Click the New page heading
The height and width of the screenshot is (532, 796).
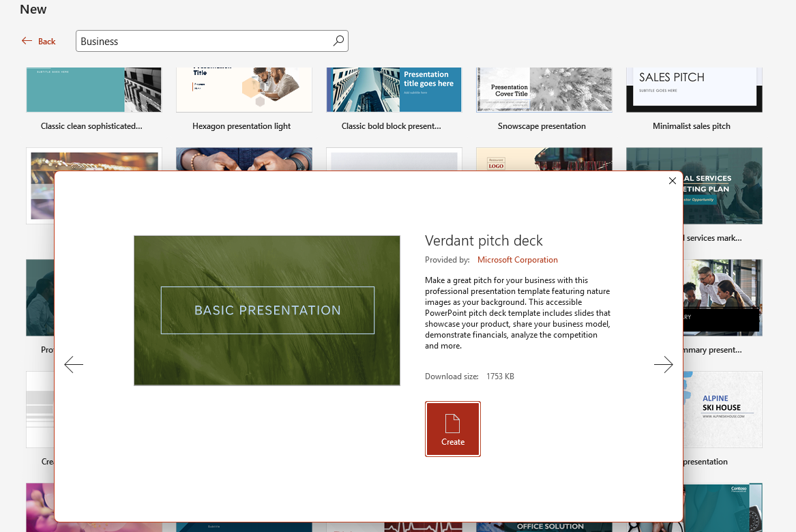33,9
